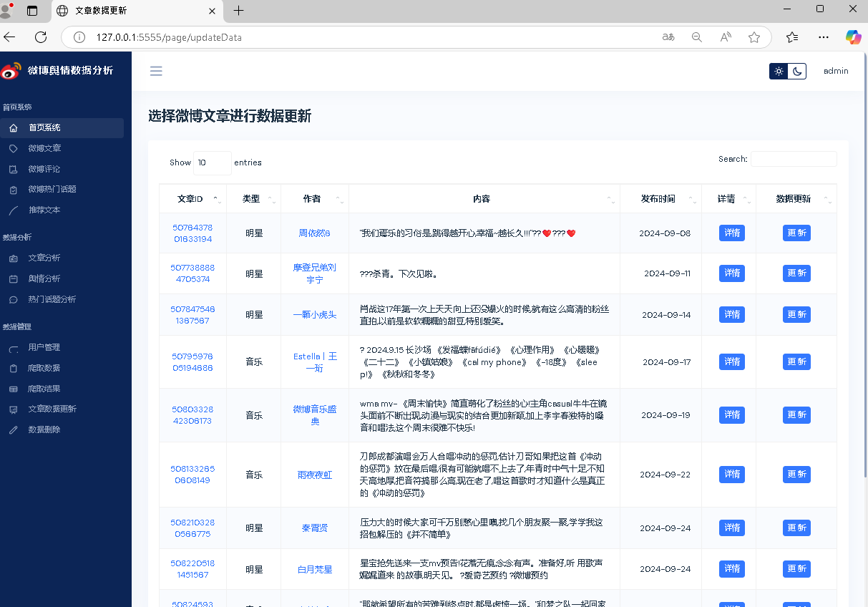Sort the table by 作者 column
Image resolution: width=868 pixels, height=607 pixels.
click(315, 199)
